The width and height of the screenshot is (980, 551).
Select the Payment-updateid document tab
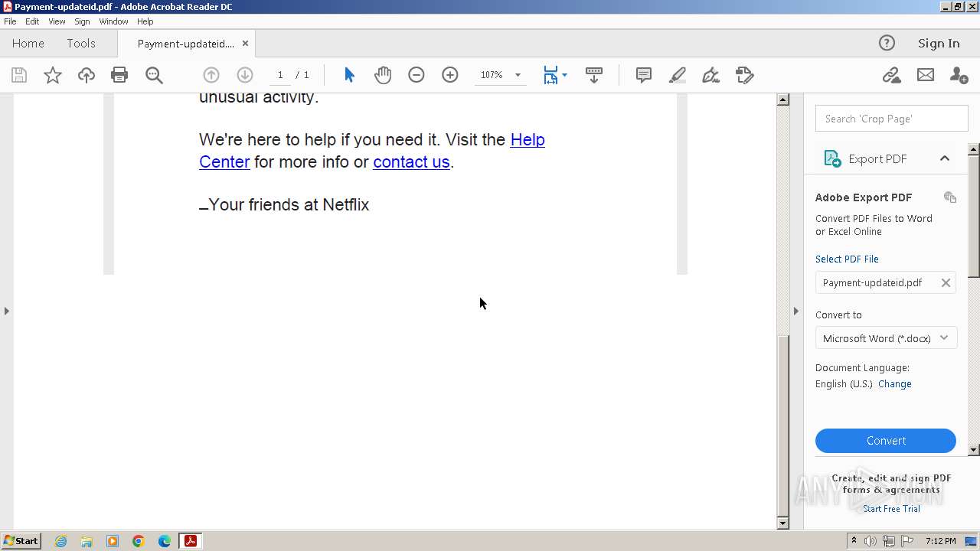click(186, 44)
